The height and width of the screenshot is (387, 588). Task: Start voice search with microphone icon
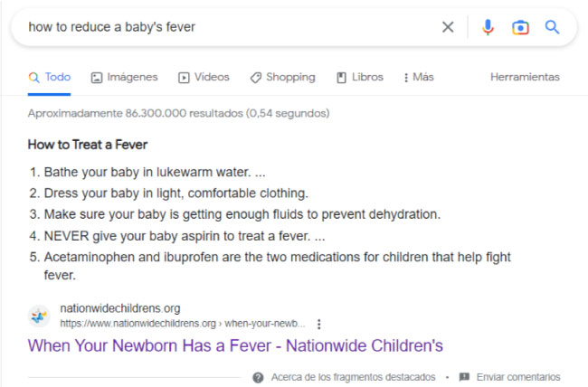click(x=488, y=27)
